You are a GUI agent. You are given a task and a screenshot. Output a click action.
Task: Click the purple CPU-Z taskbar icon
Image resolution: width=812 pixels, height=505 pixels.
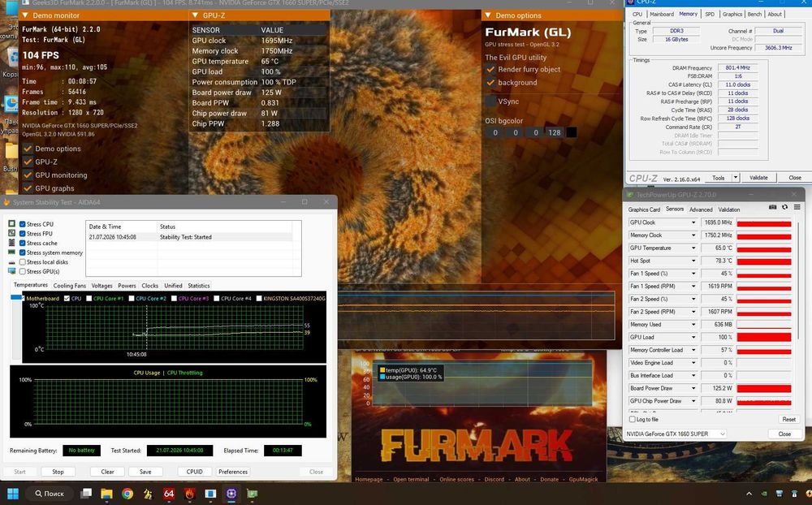231,494
